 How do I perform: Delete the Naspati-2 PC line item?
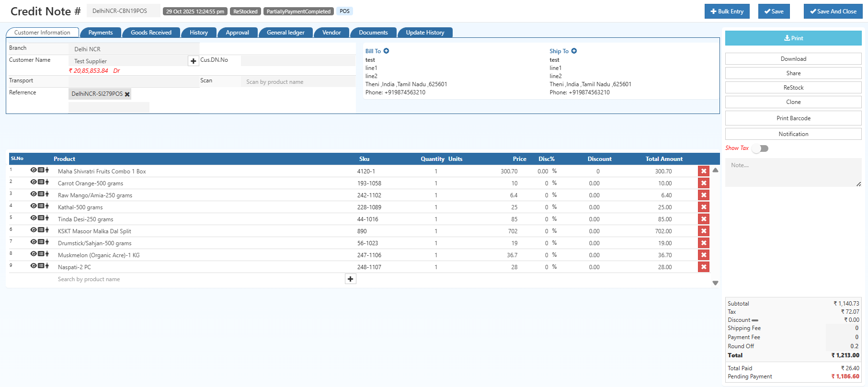click(x=704, y=267)
